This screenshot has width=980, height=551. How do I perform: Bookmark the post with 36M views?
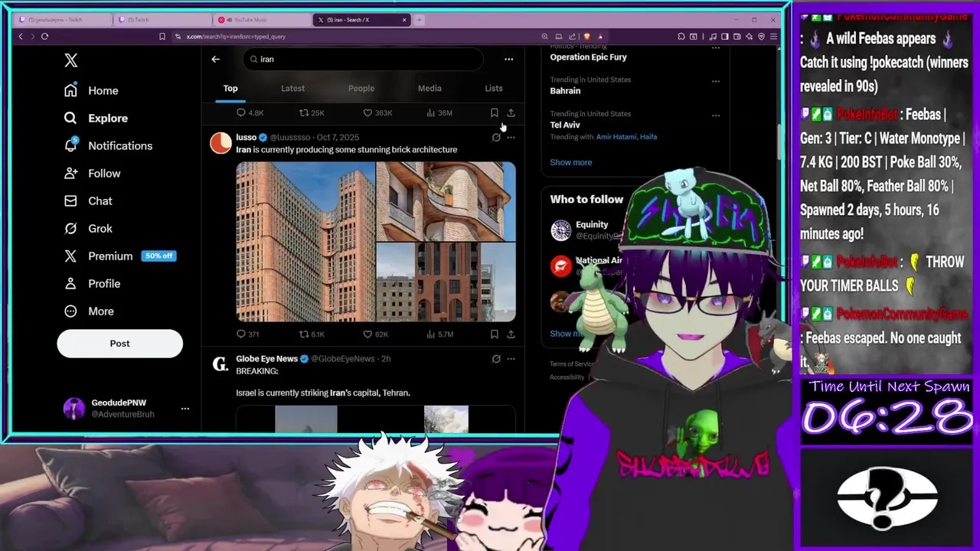pos(494,112)
